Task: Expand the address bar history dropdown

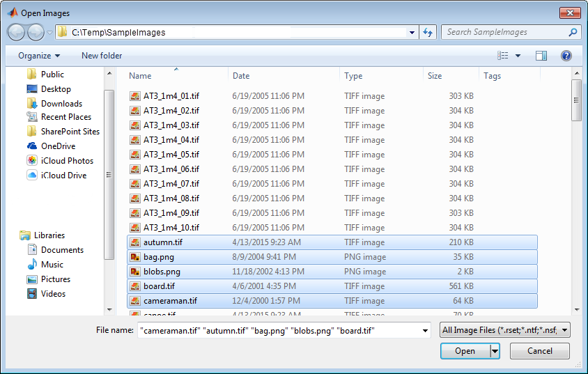Action: (x=412, y=33)
